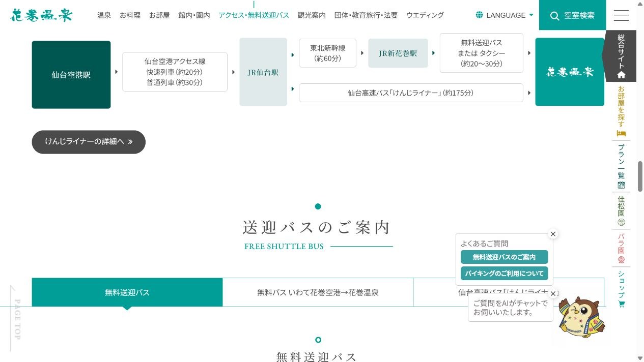Click the JR新花巻駅 box
Image resolution: width=644 pixels, height=362 pixels.
click(398, 53)
